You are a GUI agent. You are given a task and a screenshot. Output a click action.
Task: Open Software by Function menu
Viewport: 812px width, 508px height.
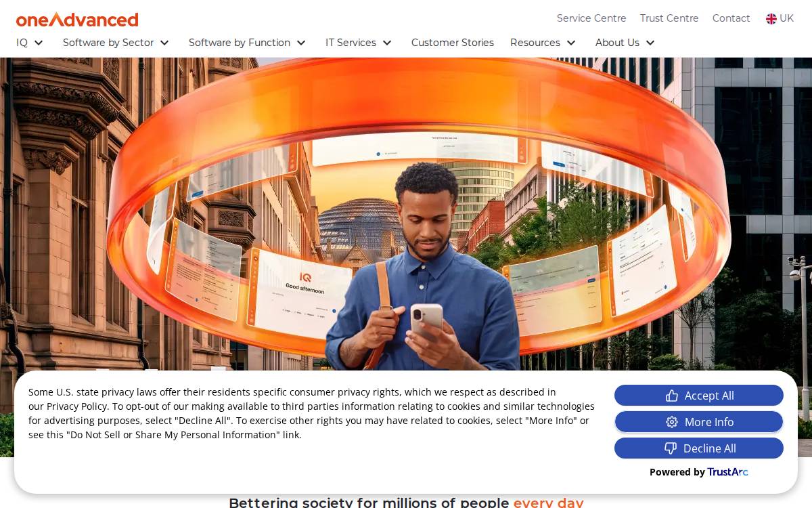(x=240, y=43)
